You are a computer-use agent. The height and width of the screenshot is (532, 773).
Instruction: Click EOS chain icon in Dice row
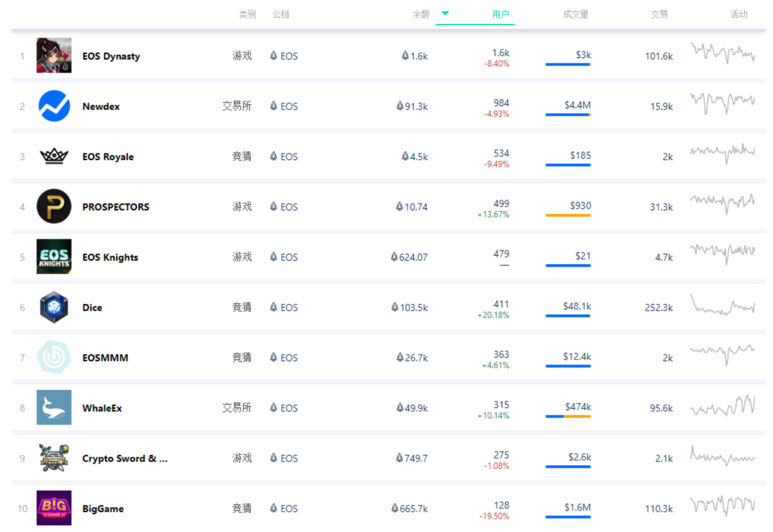[273, 306]
